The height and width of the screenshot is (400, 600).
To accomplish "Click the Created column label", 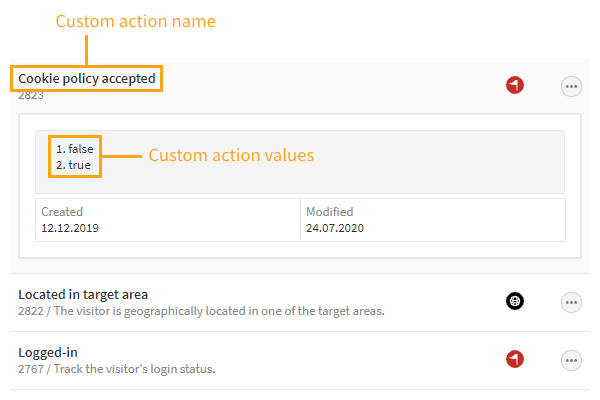I will click(x=62, y=212).
